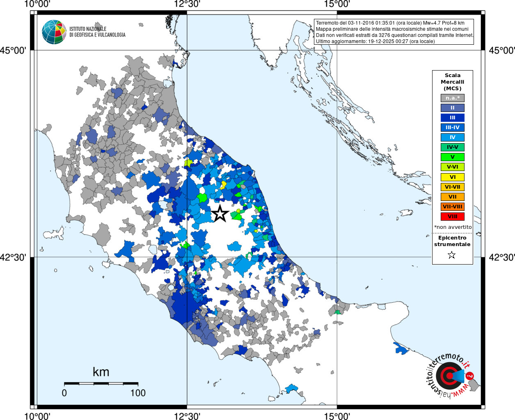This screenshot has width=515, height=420.
Task: Click the '0' scale bar value
Action: (x=64, y=393)
